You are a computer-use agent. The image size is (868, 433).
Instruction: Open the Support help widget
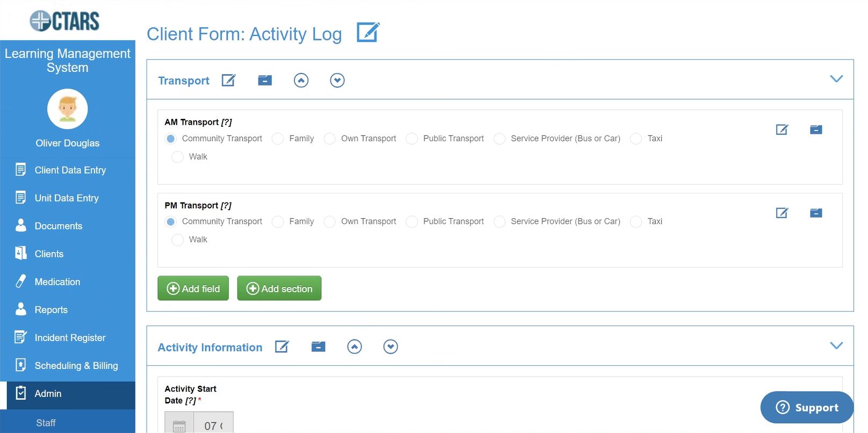[807, 407]
